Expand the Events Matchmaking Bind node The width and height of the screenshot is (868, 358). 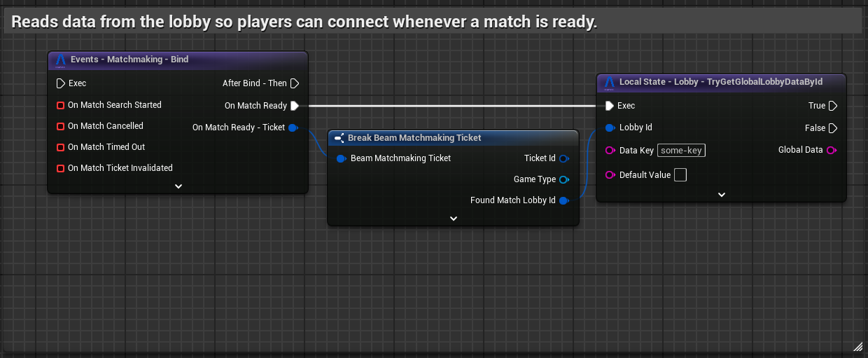point(178,186)
